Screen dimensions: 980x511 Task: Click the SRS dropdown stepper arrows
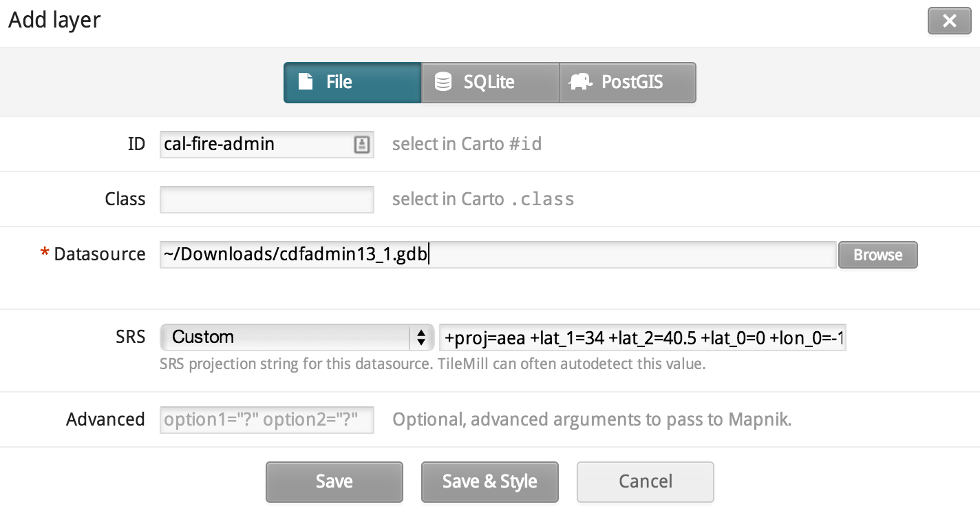pyautogui.click(x=420, y=337)
